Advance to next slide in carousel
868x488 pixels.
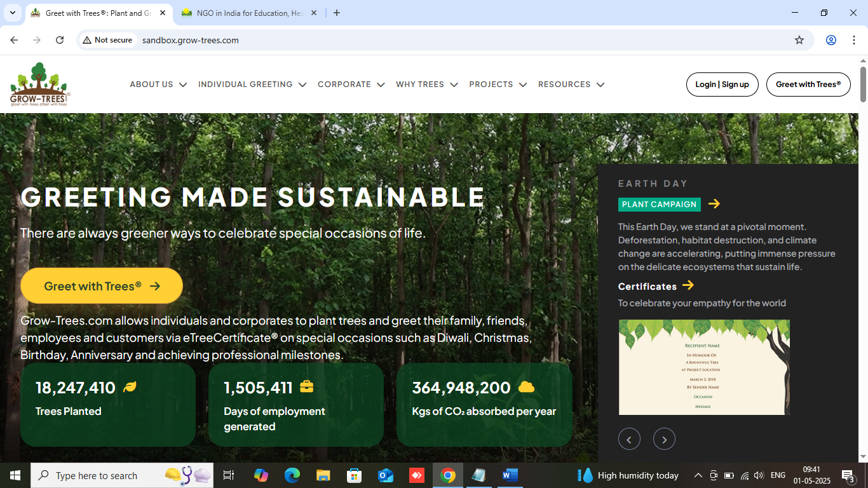pyautogui.click(x=664, y=439)
